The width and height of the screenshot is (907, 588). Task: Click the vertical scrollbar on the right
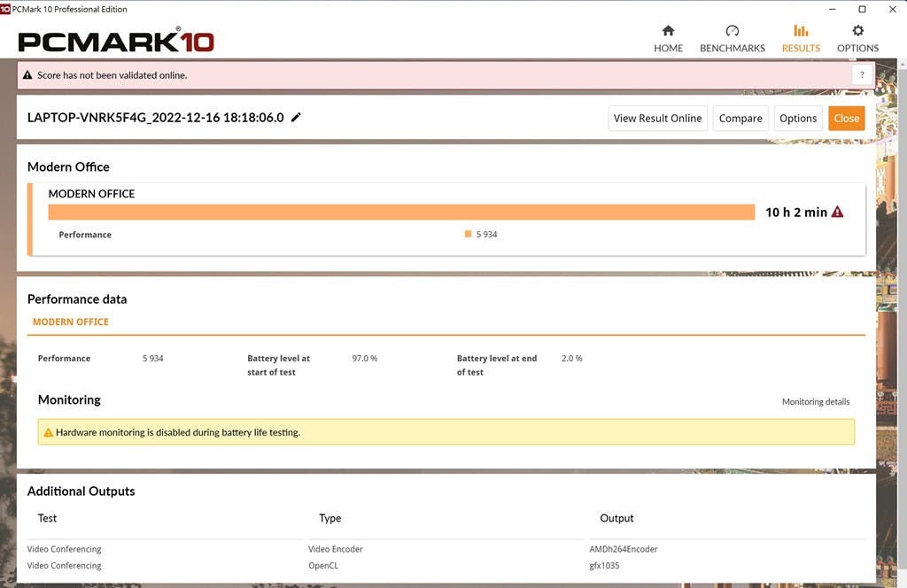coord(903,318)
